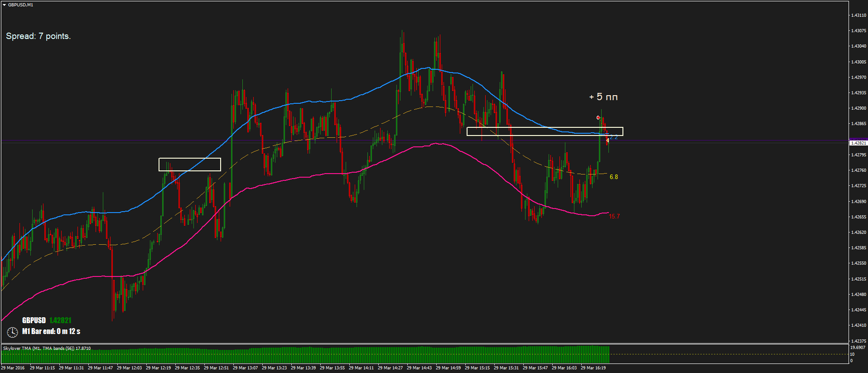Click the red 15.7 lower band label
The width and height of the screenshot is (868, 373).
point(614,216)
